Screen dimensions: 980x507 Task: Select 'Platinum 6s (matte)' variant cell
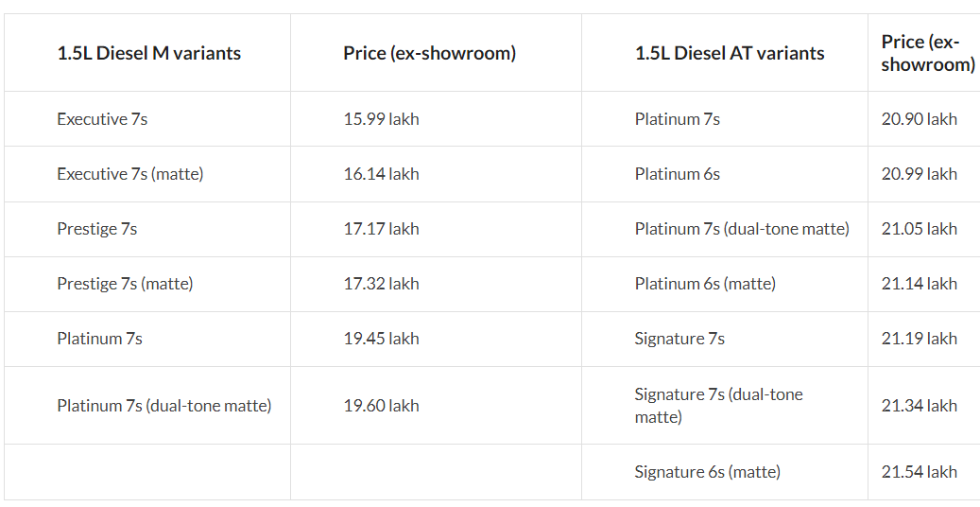(705, 284)
